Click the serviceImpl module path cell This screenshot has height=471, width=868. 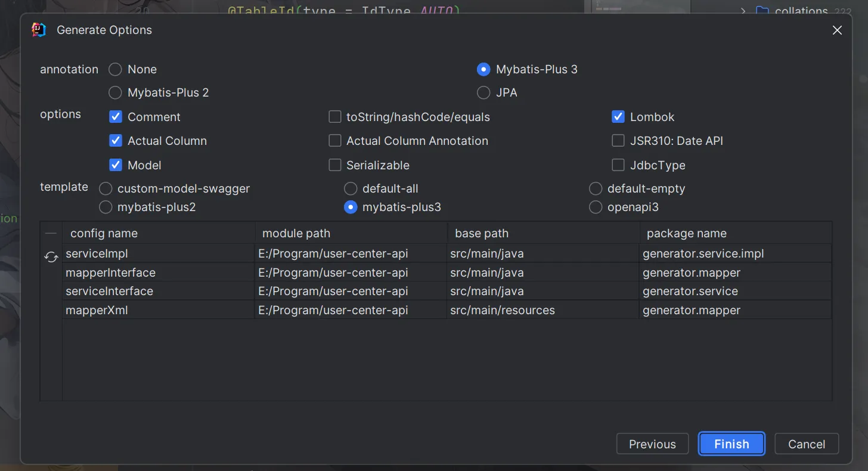351,253
